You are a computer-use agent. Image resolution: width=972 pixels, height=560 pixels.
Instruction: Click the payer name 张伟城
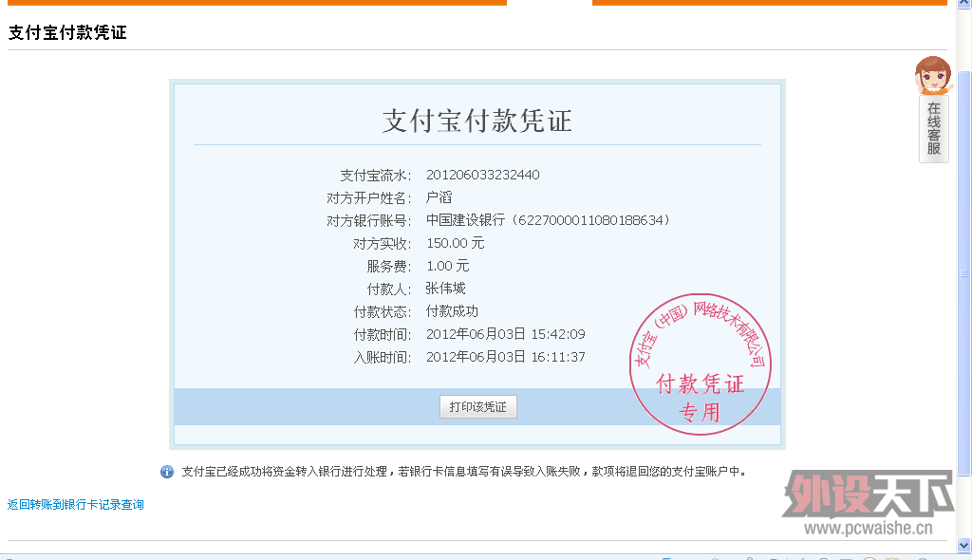point(445,289)
